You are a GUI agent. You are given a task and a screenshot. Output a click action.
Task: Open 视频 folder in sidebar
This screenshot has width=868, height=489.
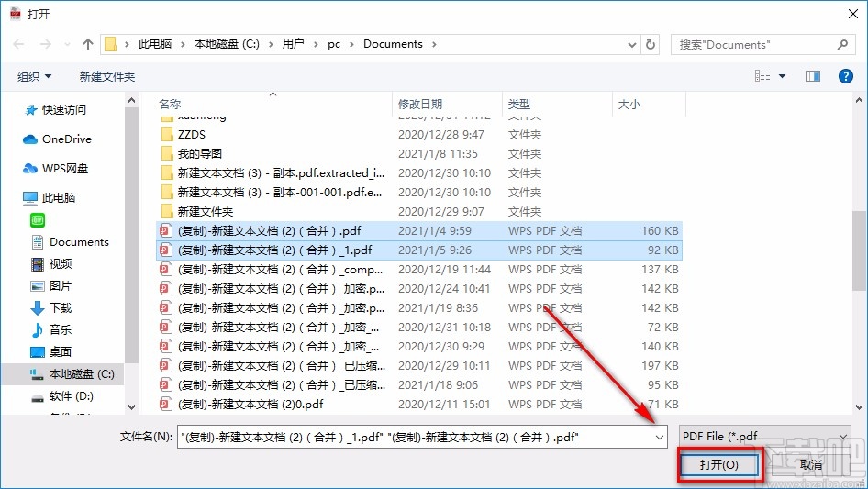tap(51, 263)
